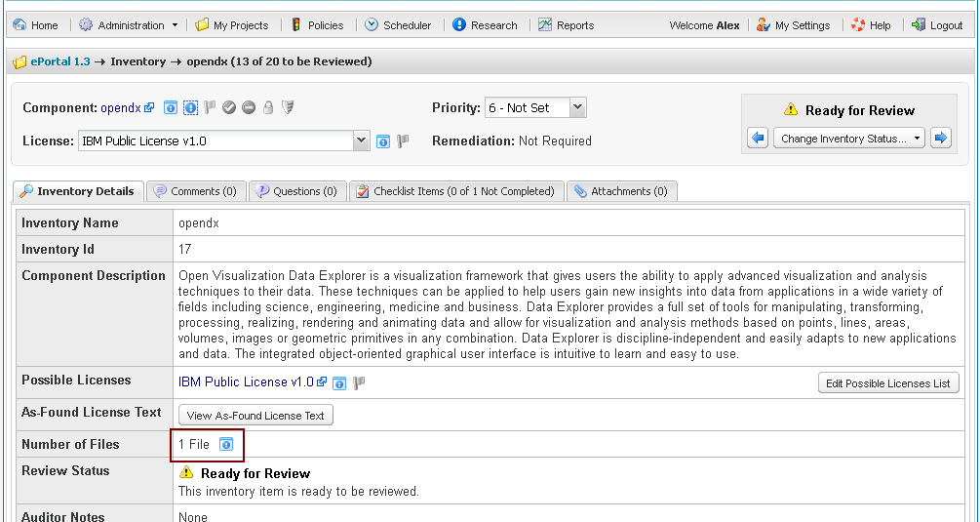Switch to Questions (0) tab
The height and width of the screenshot is (522, 980).
click(x=296, y=191)
